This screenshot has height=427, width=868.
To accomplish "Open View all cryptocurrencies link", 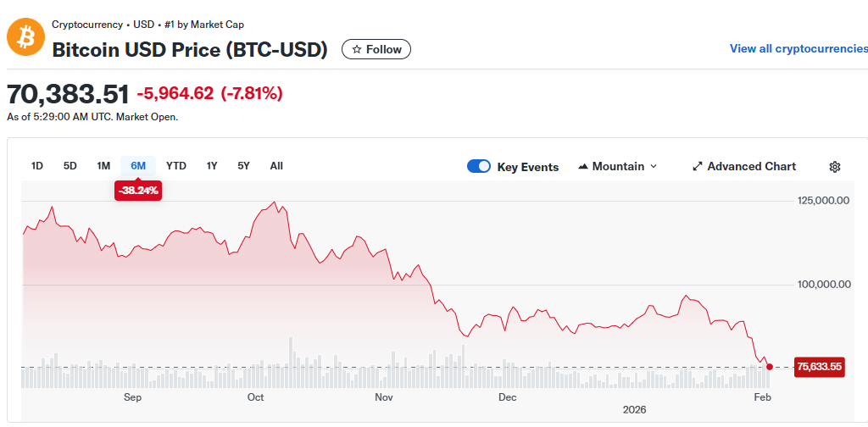I will coord(798,48).
